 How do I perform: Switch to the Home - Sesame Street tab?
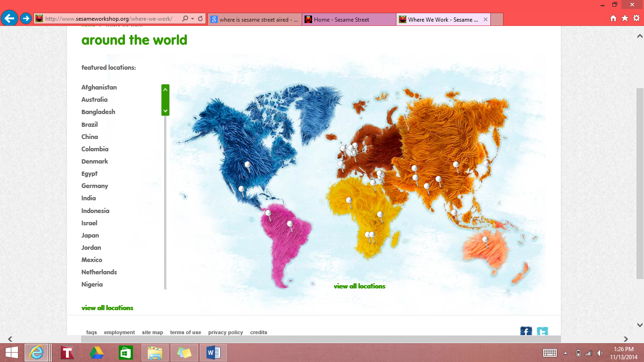(349, 19)
